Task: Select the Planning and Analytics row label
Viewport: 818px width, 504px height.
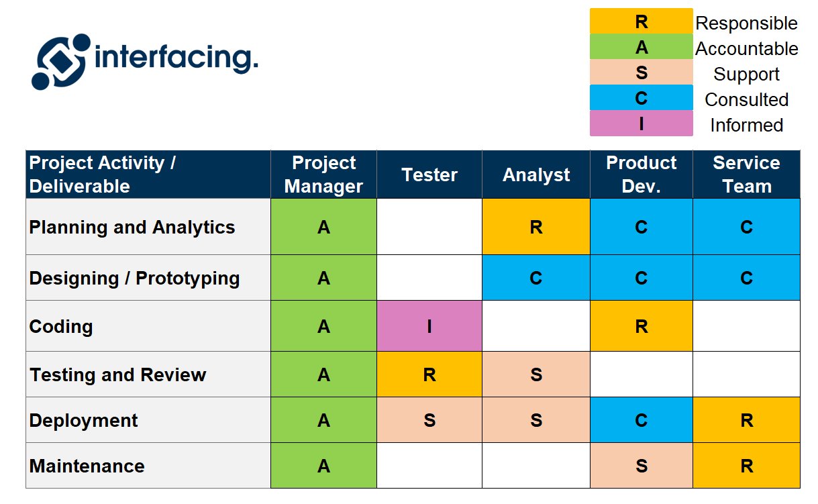Action: [132, 228]
